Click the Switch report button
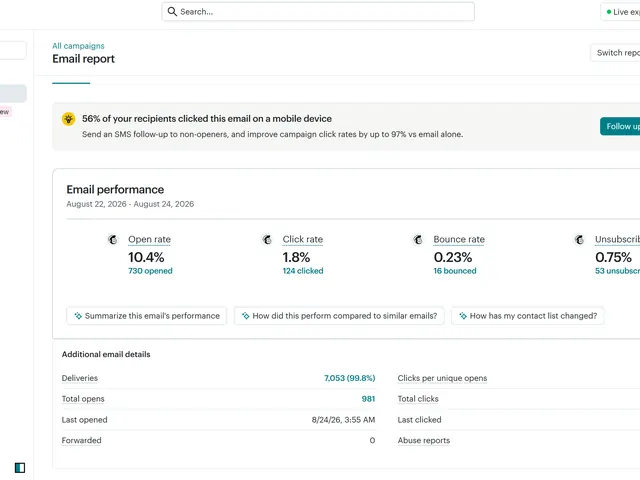 coord(616,53)
